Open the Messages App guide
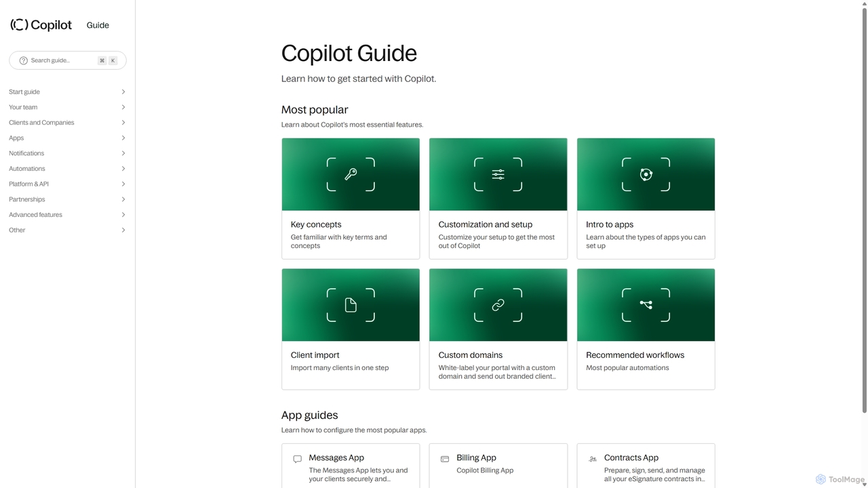 coord(336,457)
